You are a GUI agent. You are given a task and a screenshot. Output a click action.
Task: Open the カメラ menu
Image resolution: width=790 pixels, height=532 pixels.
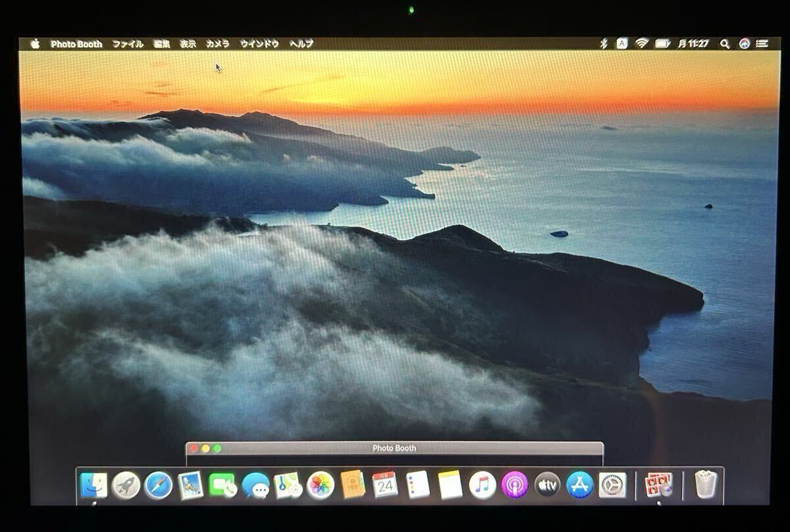(x=218, y=44)
